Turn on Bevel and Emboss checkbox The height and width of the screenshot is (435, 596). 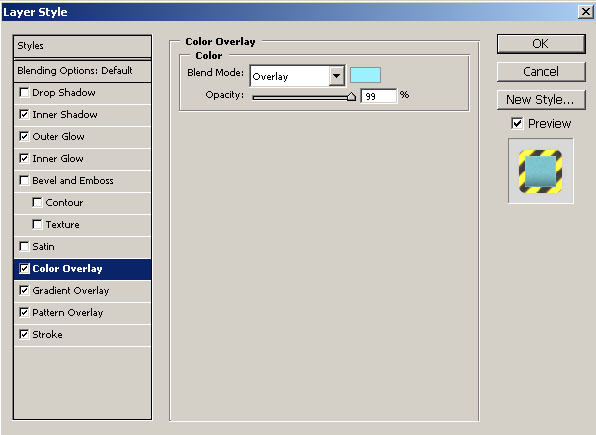[x=24, y=180]
